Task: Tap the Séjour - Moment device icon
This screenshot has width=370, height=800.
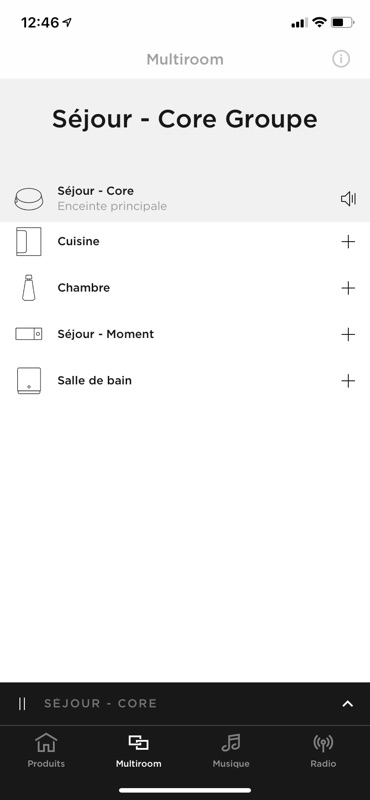Action: coord(29,334)
